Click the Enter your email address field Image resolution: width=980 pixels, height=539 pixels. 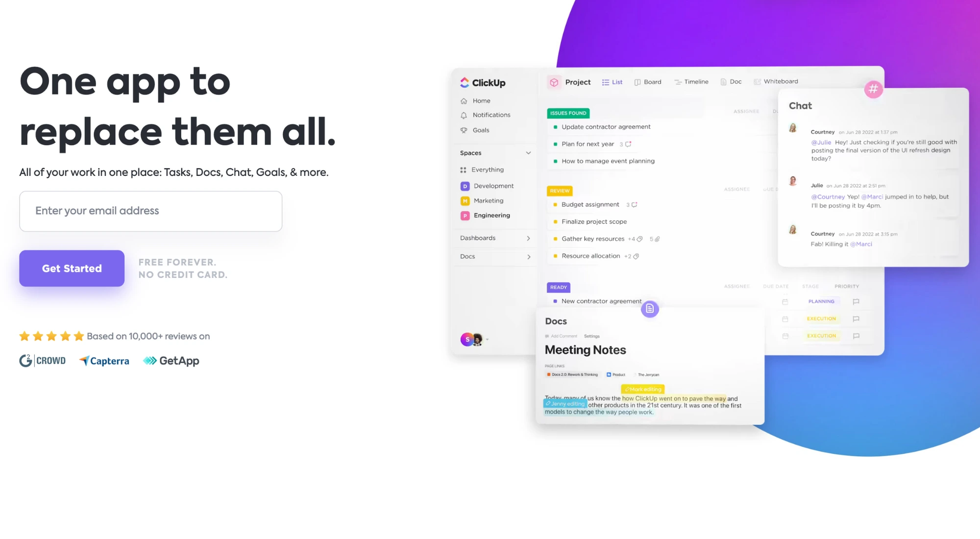150,210
